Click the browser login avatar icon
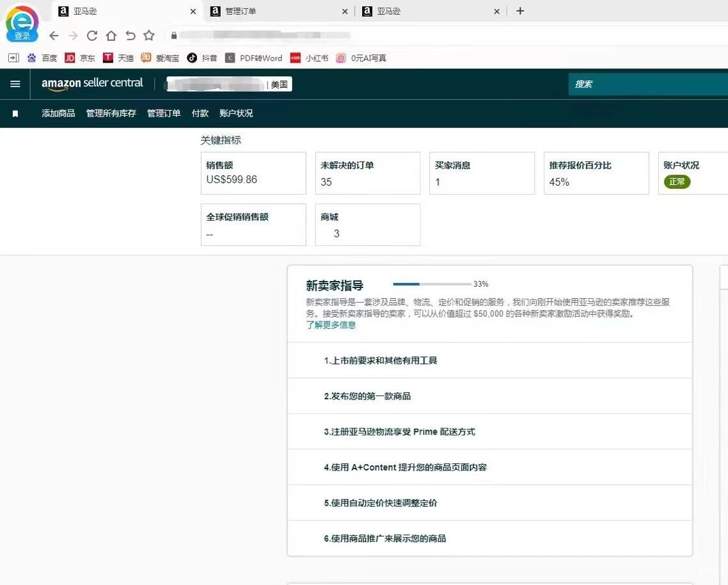 click(x=22, y=23)
